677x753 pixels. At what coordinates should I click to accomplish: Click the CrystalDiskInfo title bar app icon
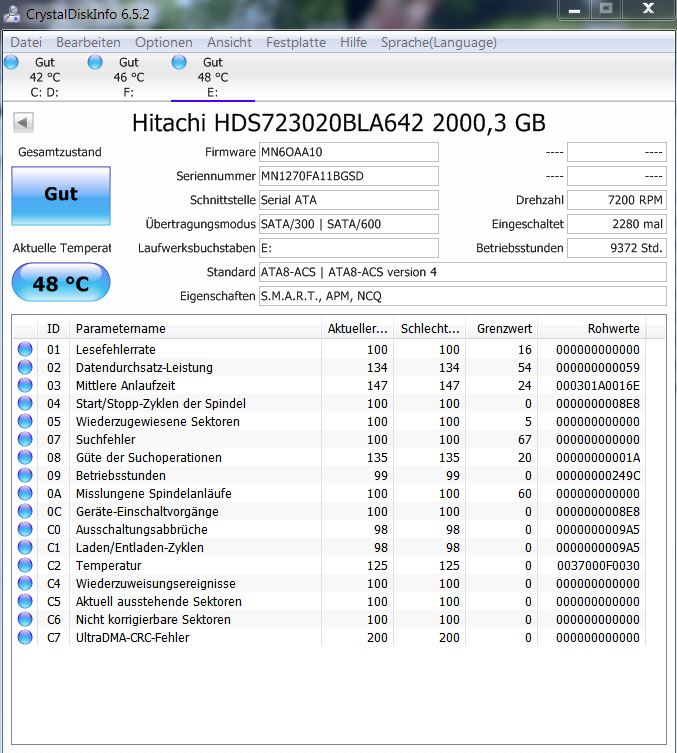pos(12,13)
